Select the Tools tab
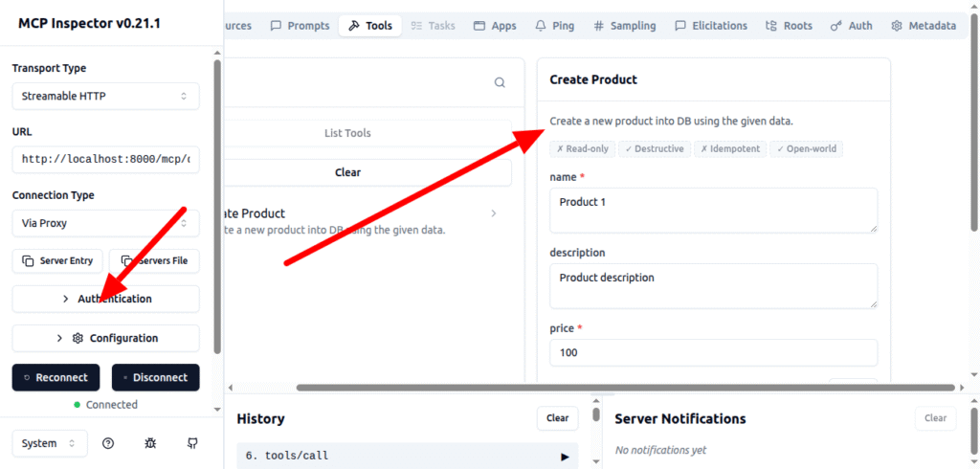This screenshot has width=980, height=469. [x=370, y=26]
